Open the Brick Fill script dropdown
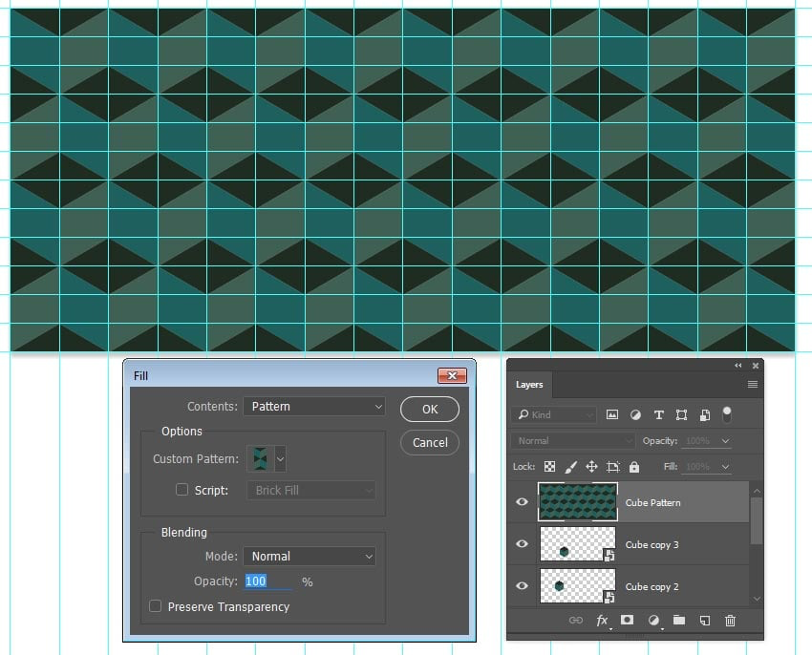Screen dimensions: 812x655 point(311,490)
